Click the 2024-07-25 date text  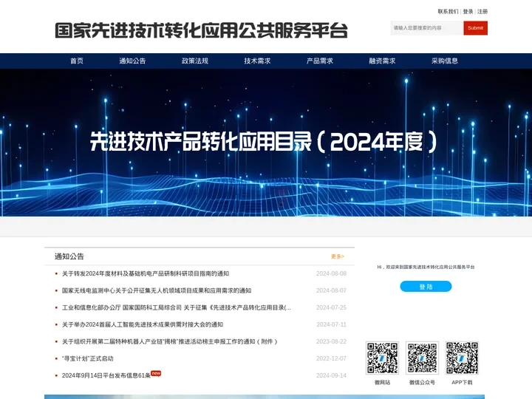pyautogui.click(x=331, y=307)
